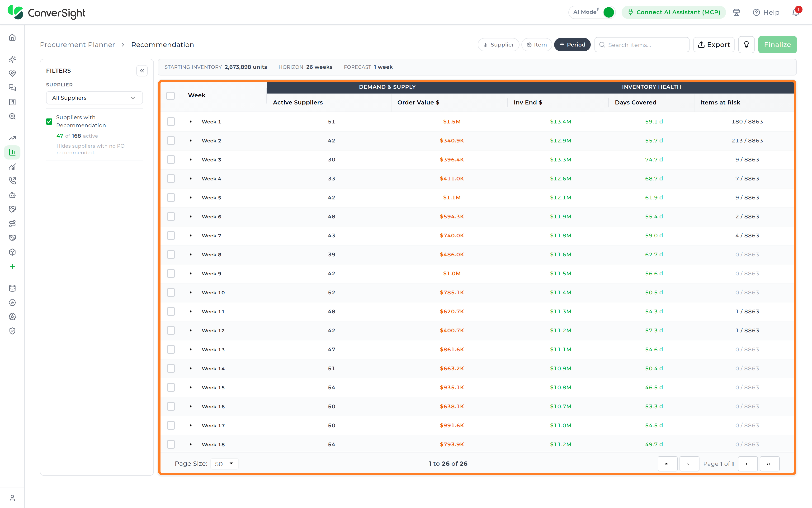The height and width of the screenshot is (508, 812).
Task: Click the Search items field
Action: pyautogui.click(x=642, y=45)
